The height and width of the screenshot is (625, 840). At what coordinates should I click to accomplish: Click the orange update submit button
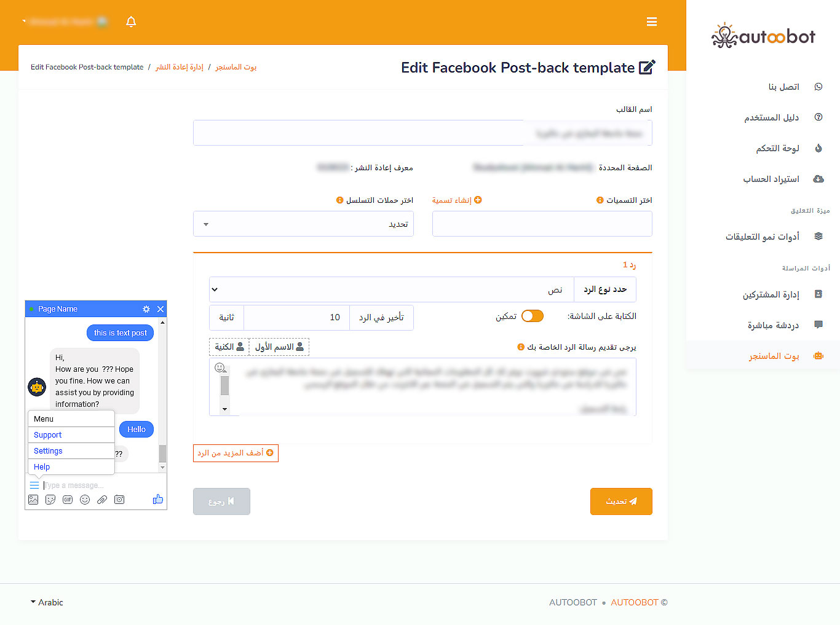[x=621, y=501]
